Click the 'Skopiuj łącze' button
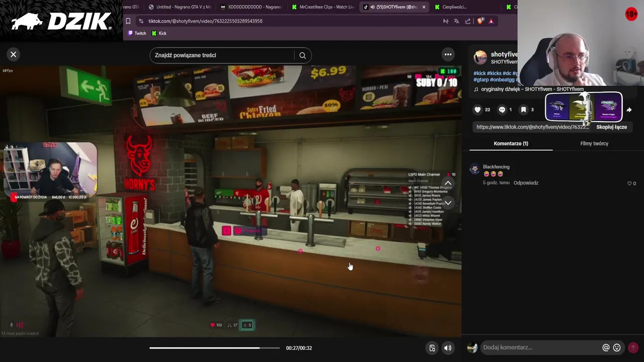 611,127
